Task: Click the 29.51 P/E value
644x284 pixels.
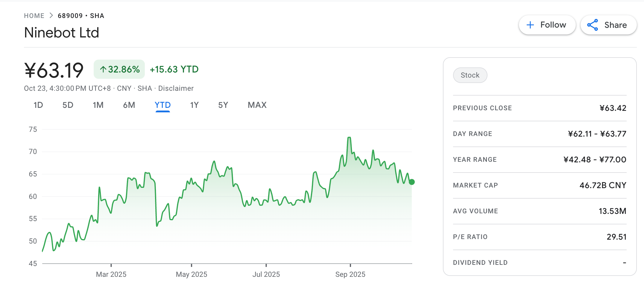Action: pyautogui.click(x=616, y=237)
